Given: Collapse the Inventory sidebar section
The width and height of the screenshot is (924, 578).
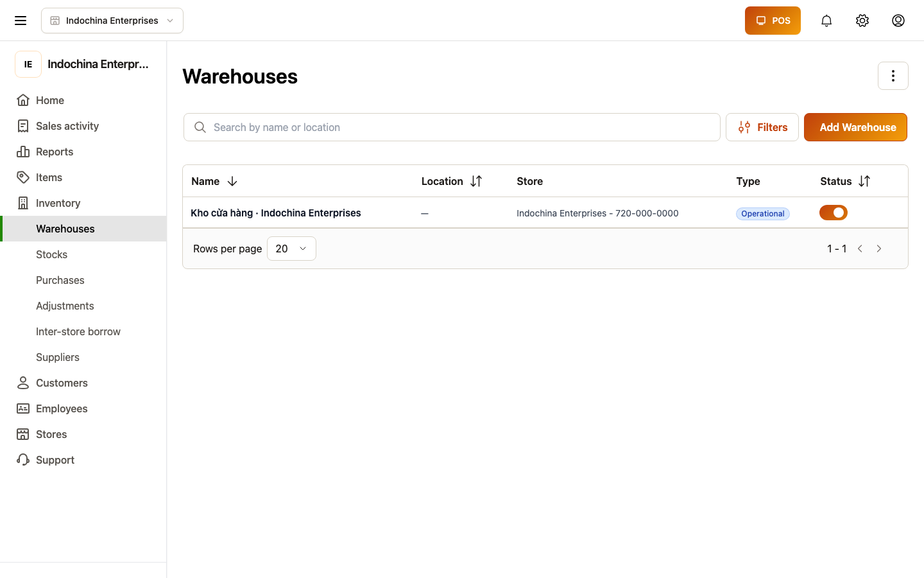Looking at the screenshot, I should click(x=83, y=203).
